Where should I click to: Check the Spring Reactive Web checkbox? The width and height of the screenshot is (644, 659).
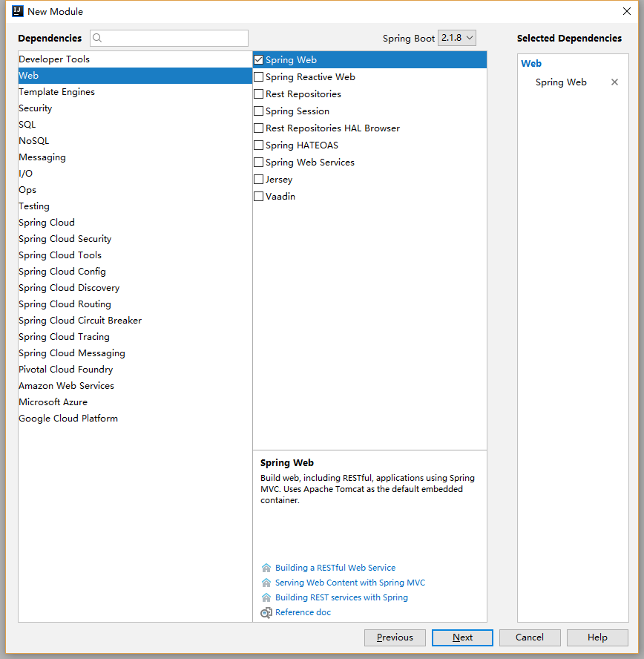pos(259,77)
